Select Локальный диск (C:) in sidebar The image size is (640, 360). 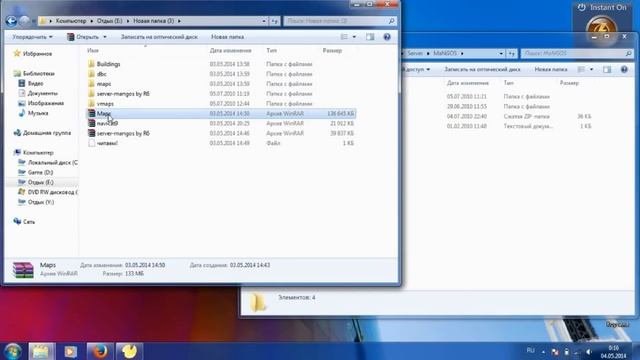tap(48, 162)
